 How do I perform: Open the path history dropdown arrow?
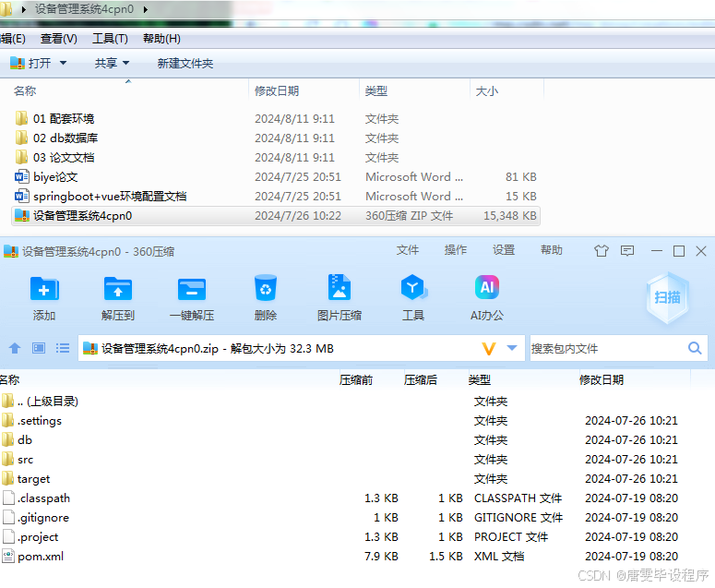pos(512,349)
